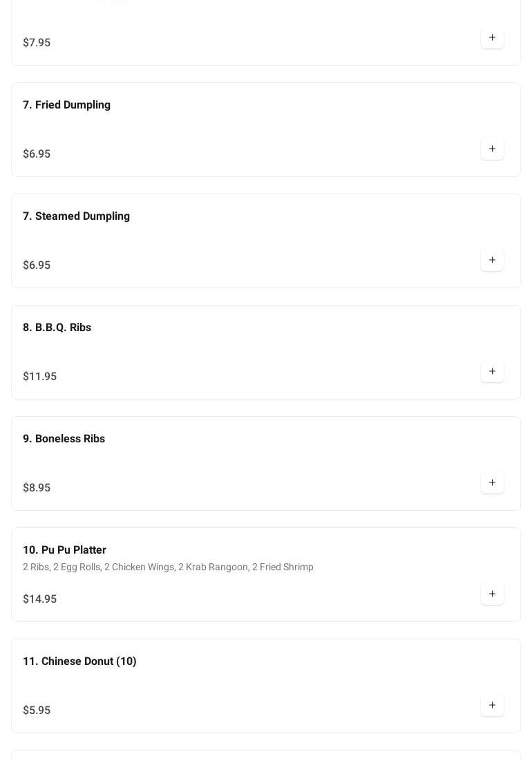Open the 7. Fried Dumpling item
532x761 pixels.
click(66, 105)
